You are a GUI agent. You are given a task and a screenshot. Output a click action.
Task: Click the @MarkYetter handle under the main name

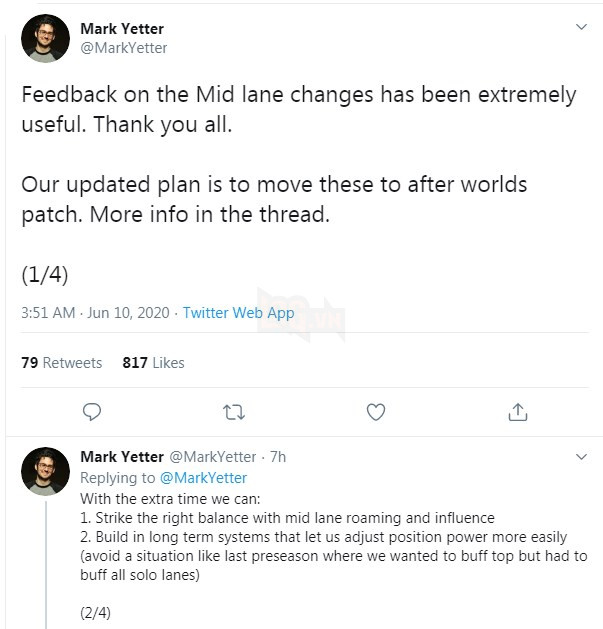(x=123, y=48)
